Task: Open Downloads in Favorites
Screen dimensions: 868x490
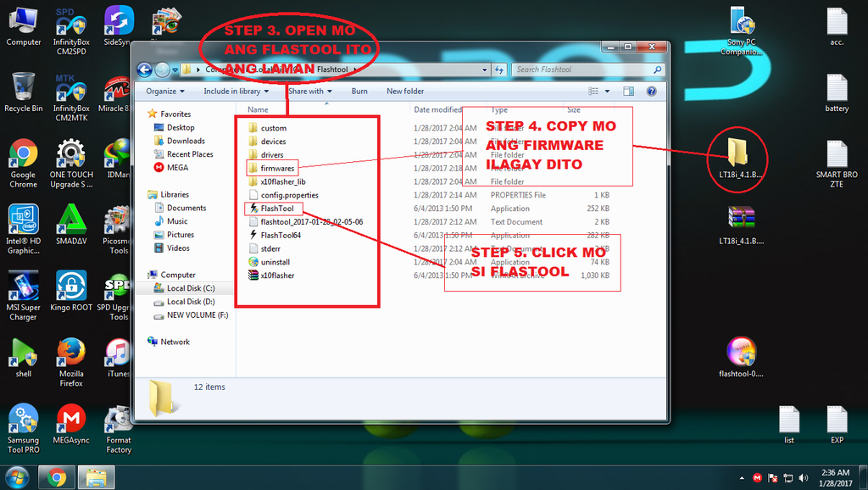Action: [186, 141]
